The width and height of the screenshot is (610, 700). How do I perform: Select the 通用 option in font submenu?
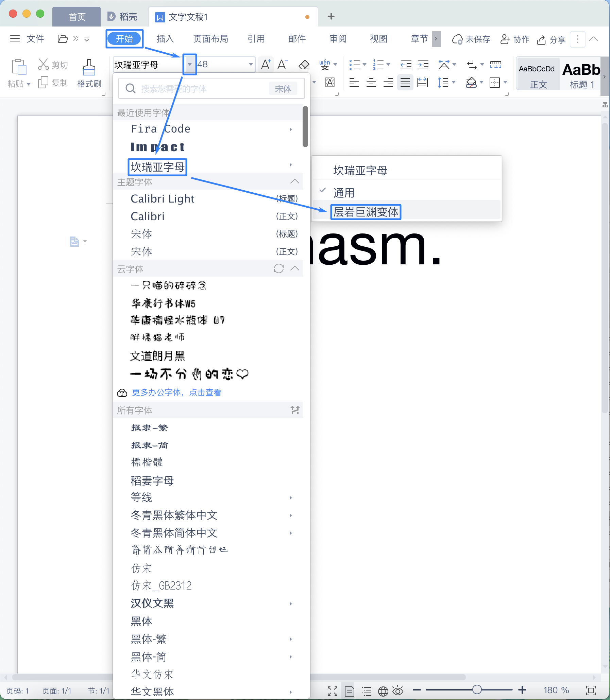(344, 192)
